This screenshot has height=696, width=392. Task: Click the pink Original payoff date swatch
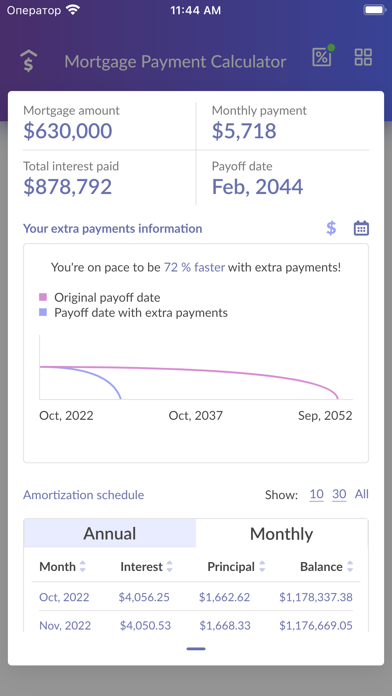43,297
